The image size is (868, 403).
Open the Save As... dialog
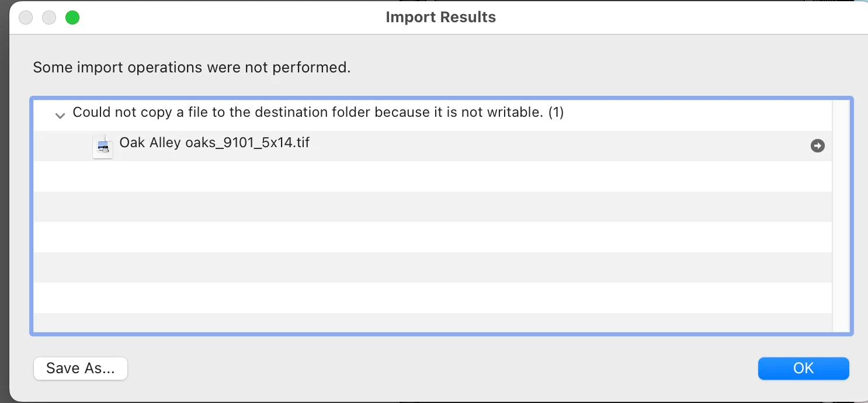click(81, 369)
